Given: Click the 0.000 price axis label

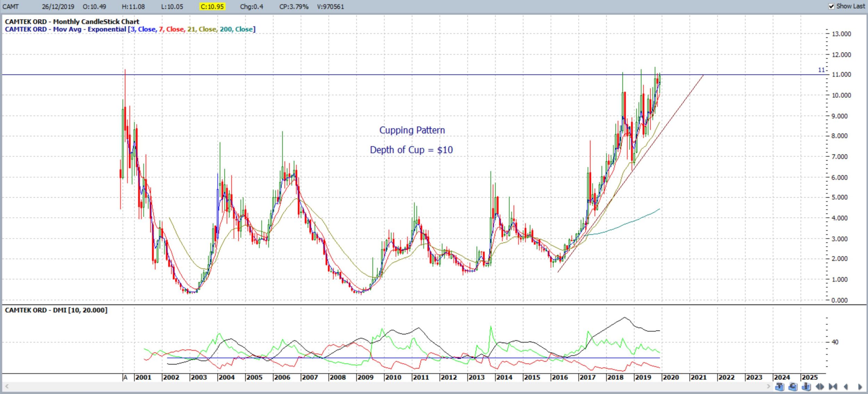Looking at the screenshot, I should [x=839, y=300].
